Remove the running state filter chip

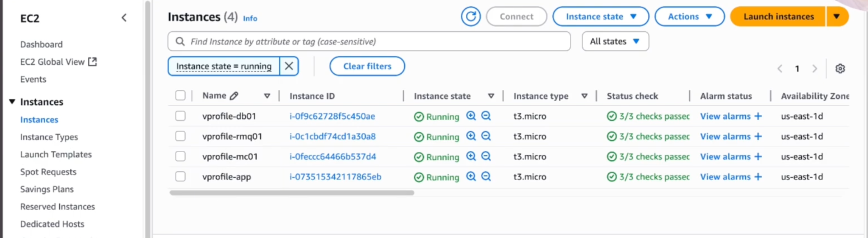click(x=289, y=66)
